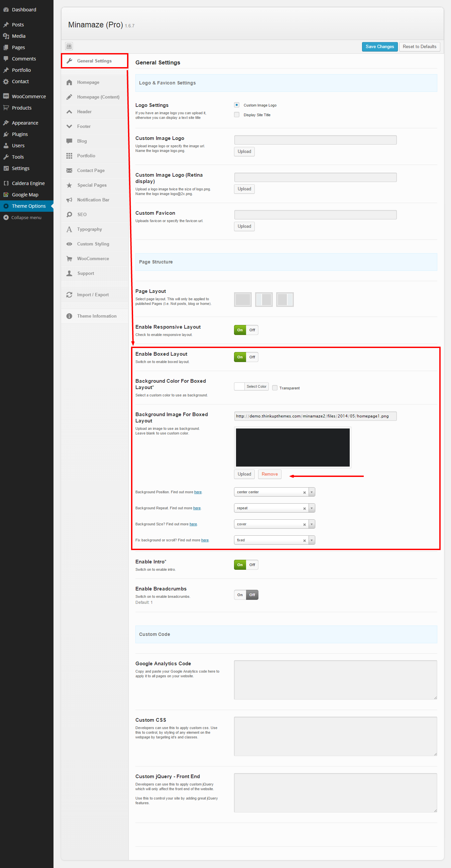Click the Appearance paintbrush icon
The height and width of the screenshot is (868, 451).
(6, 123)
